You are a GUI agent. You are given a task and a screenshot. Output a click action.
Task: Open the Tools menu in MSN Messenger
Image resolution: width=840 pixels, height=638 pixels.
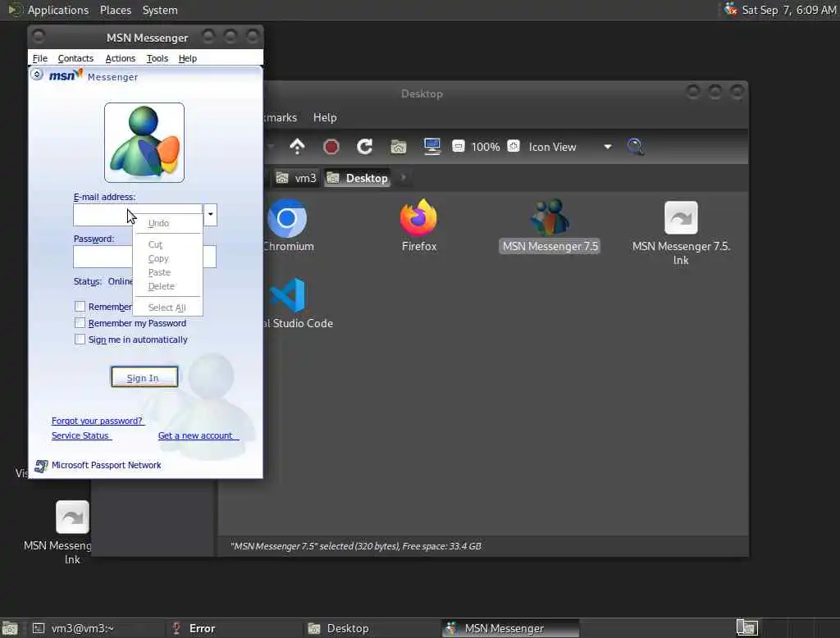tap(157, 58)
